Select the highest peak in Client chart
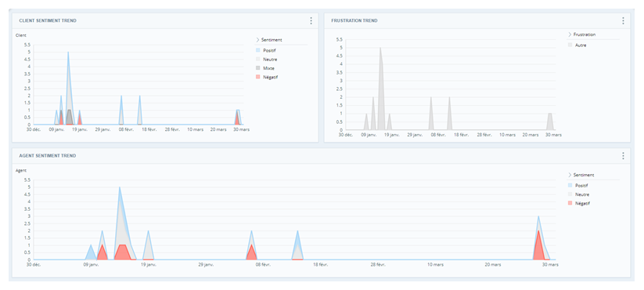Image resolution: width=644 pixels, height=290 pixels. (68, 53)
